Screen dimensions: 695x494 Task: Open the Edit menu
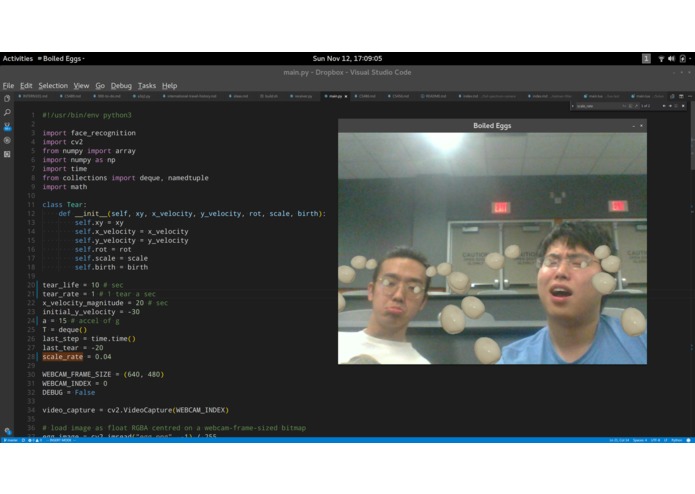26,86
